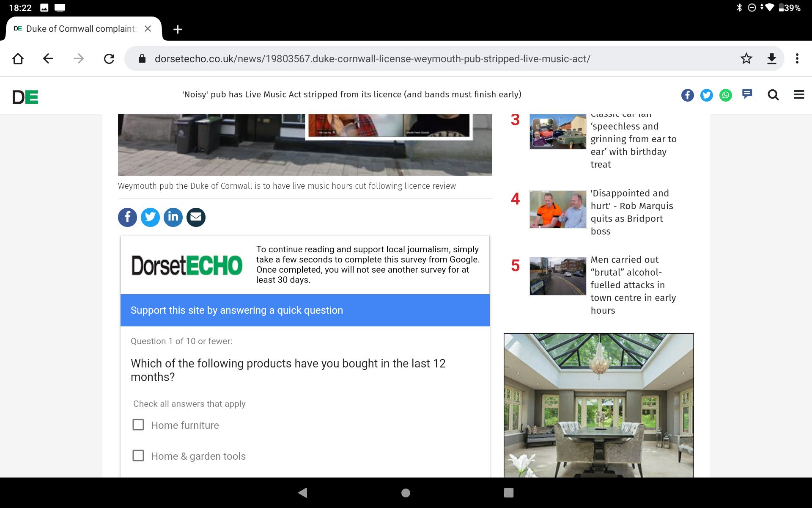Screen dimensions: 812x508
Task: Tap the DorsetECHO survey logo
Action: [x=187, y=265]
